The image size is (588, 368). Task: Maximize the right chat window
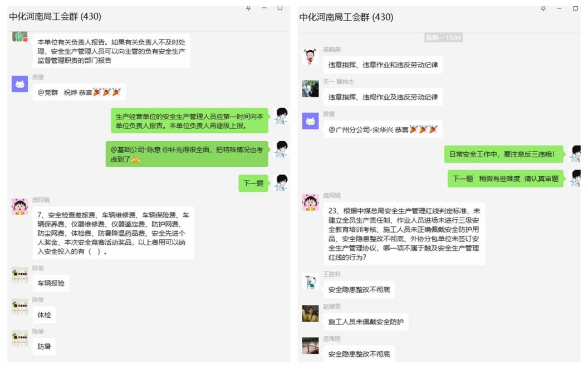[x=575, y=8]
